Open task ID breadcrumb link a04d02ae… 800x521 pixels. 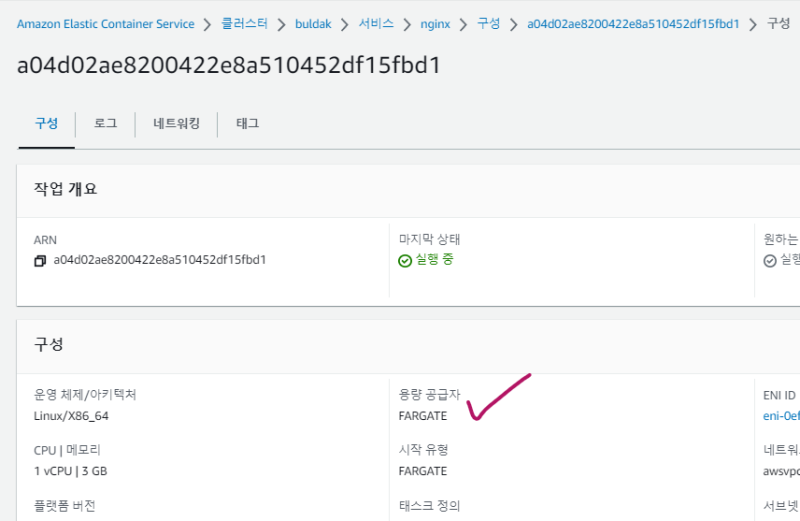click(x=633, y=24)
